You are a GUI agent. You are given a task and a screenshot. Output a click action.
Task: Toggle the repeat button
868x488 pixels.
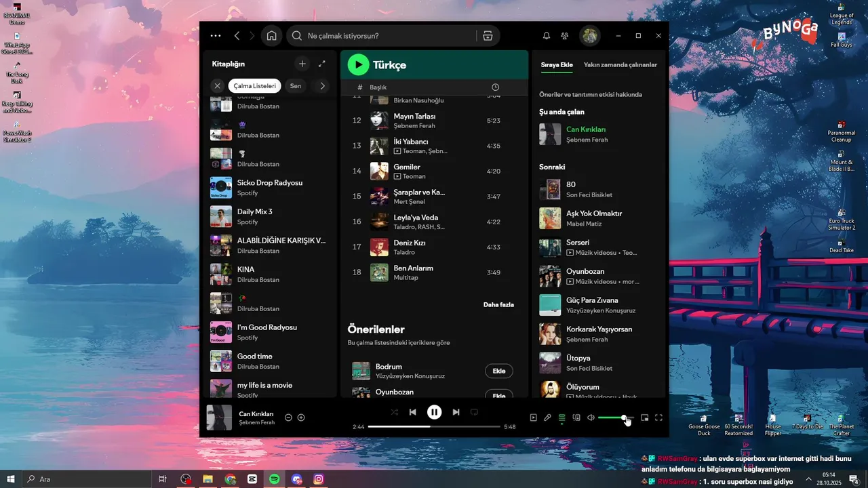tap(475, 412)
